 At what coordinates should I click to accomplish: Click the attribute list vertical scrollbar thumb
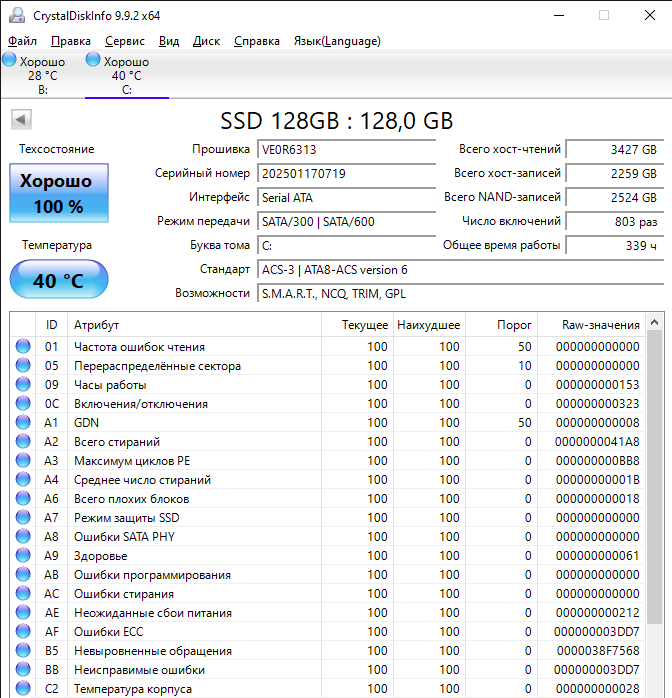click(x=654, y=477)
